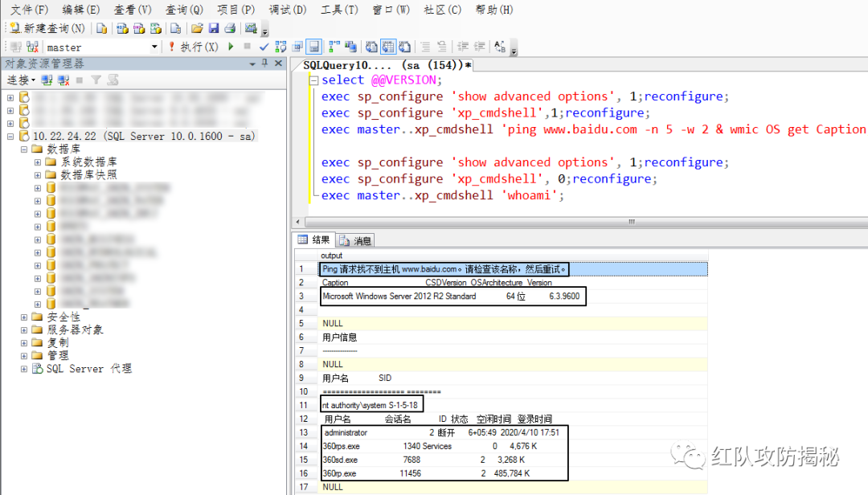Switch to the 消息 messages tab
This screenshot has width=868, height=495.
(x=355, y=240)
